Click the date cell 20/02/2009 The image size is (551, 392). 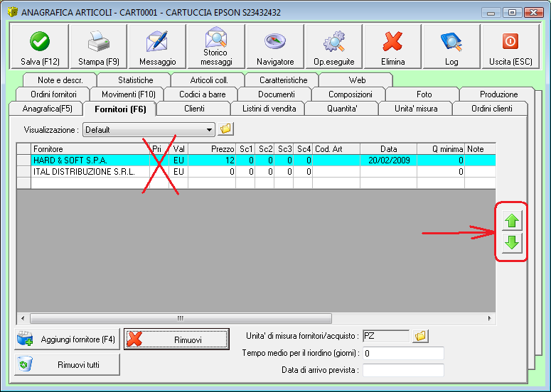[389, 160]
